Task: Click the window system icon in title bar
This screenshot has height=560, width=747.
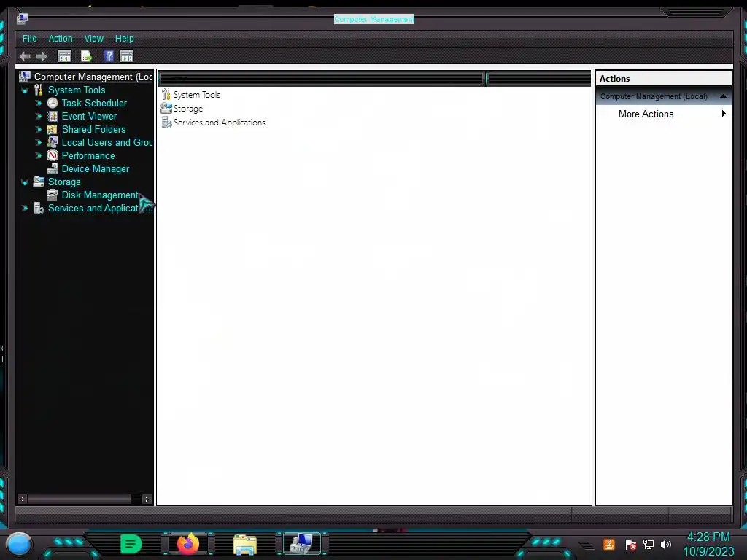Action: click(x=23, y=18)
